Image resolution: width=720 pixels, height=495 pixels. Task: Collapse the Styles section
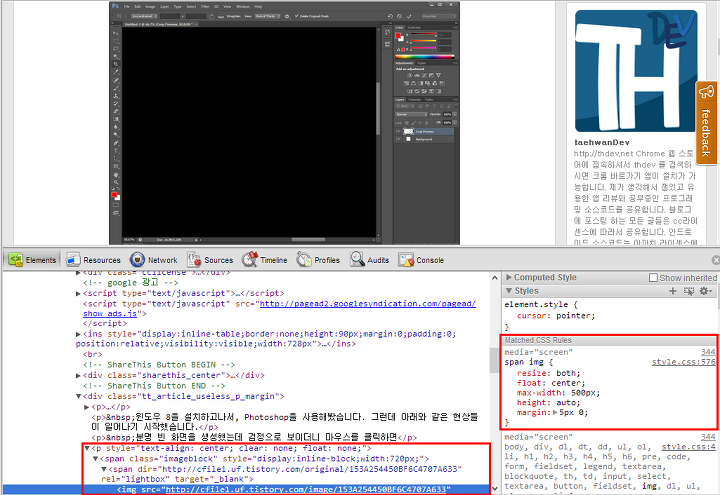(509, 291)
